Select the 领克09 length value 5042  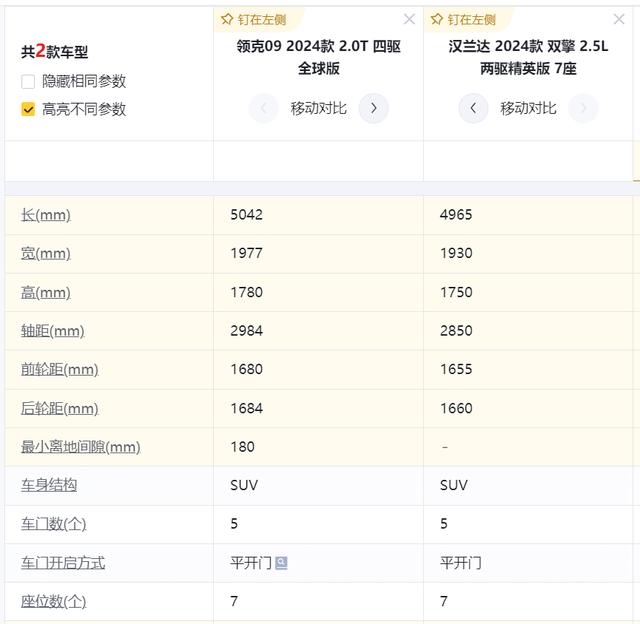click(247, 214)
